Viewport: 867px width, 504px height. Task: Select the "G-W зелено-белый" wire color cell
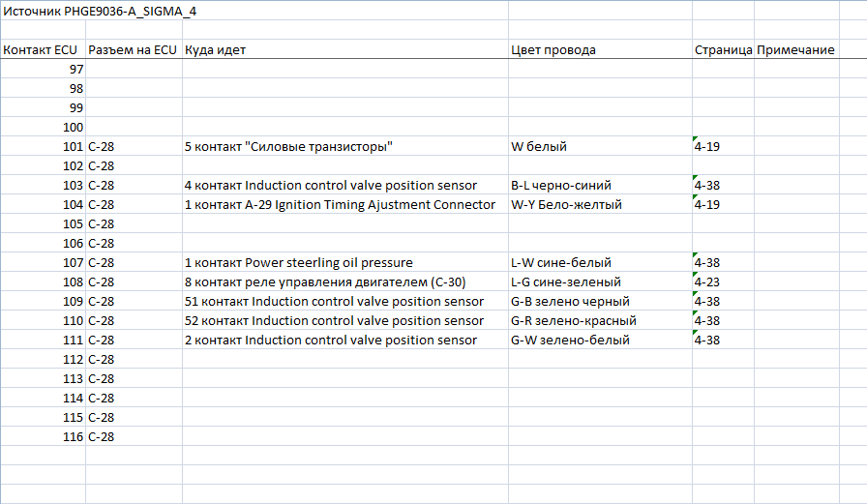tap(570, 341)
